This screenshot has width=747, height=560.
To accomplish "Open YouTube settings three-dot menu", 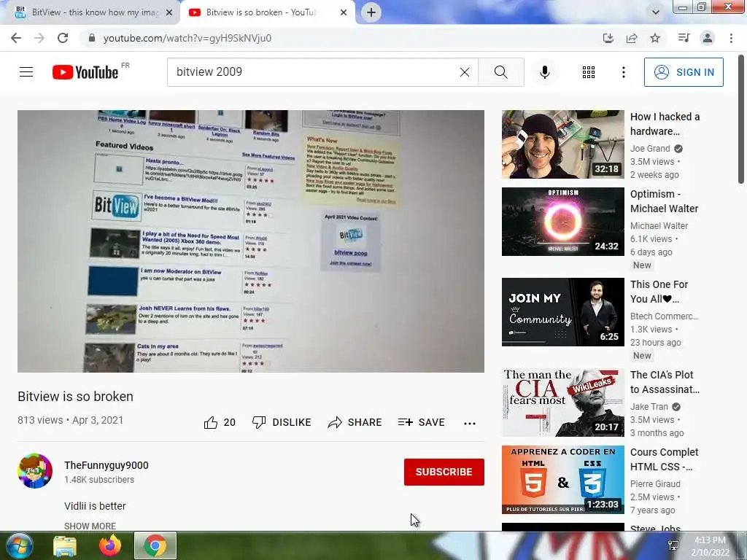I will (x=623, y=72).
